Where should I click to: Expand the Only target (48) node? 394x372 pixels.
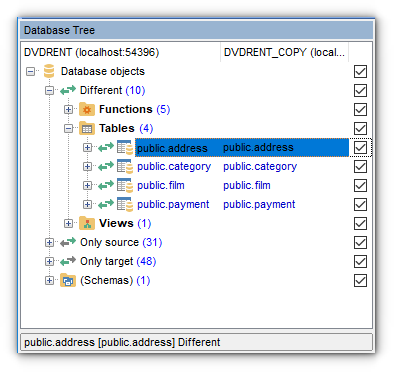(49, 261)
